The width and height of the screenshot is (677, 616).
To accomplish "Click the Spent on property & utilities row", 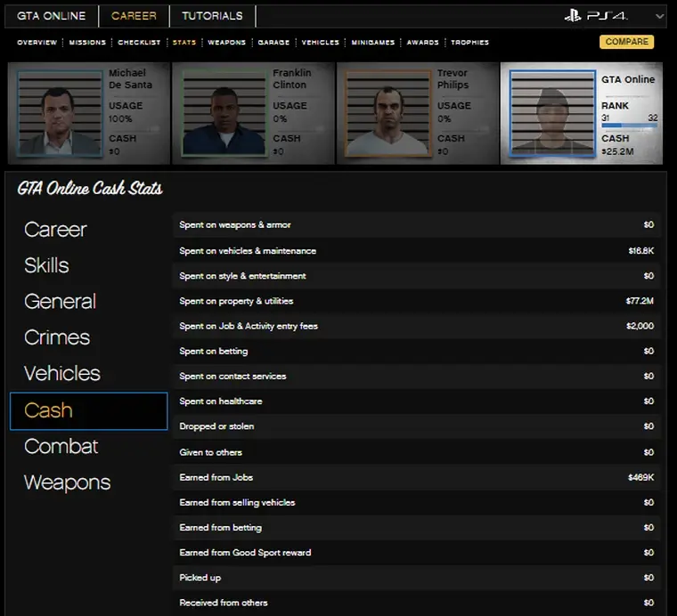I will click(416, 301).
